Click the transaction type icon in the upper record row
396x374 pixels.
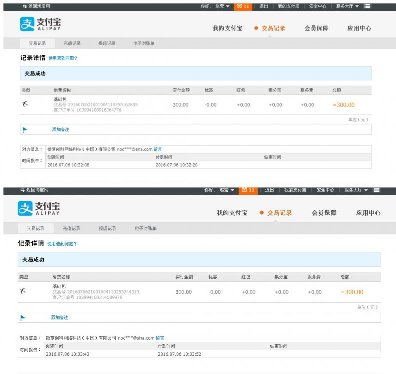25,104
